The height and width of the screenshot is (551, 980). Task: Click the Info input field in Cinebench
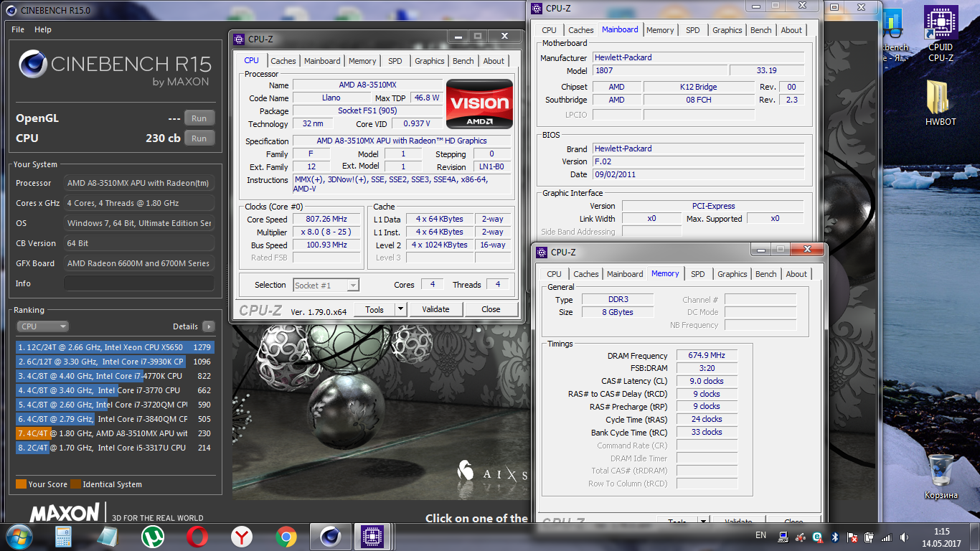pyautogui.click(x=139, y=283)
